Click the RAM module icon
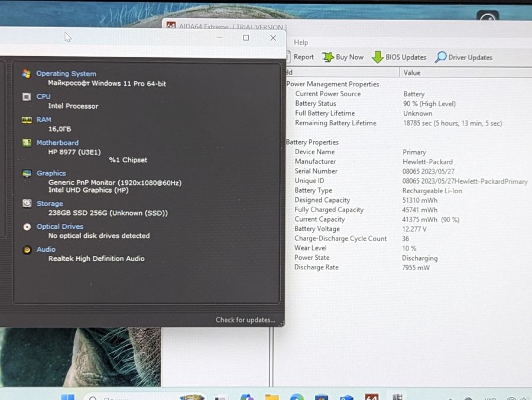532x400 pixels. pyautogui.click(x=27, y=120)
